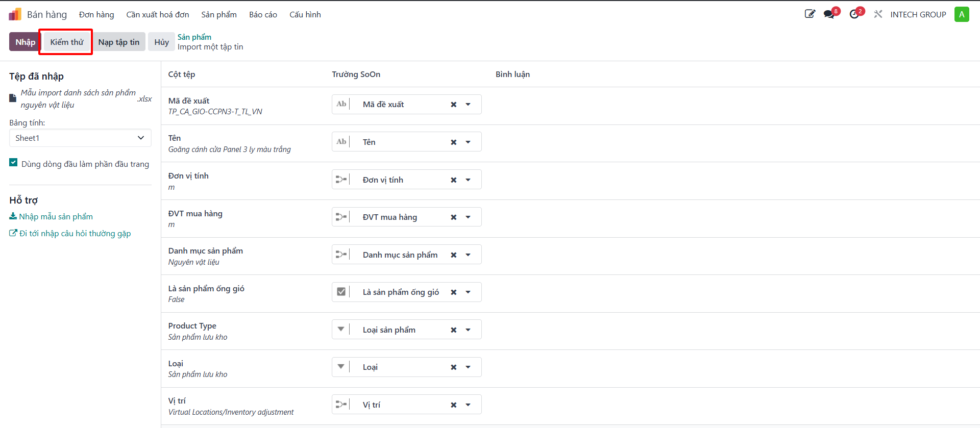Click the xlsx file icon under Tệp đã nhập
980x428 pixels.
click(x=13, y=98)
